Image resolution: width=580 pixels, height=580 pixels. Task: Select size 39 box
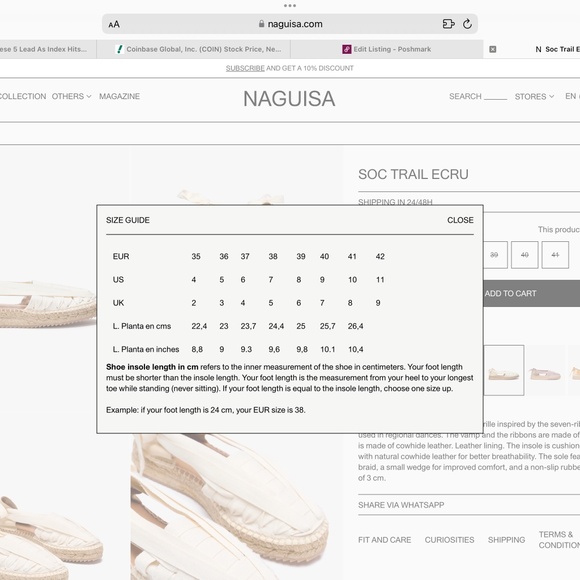(495, 255)
